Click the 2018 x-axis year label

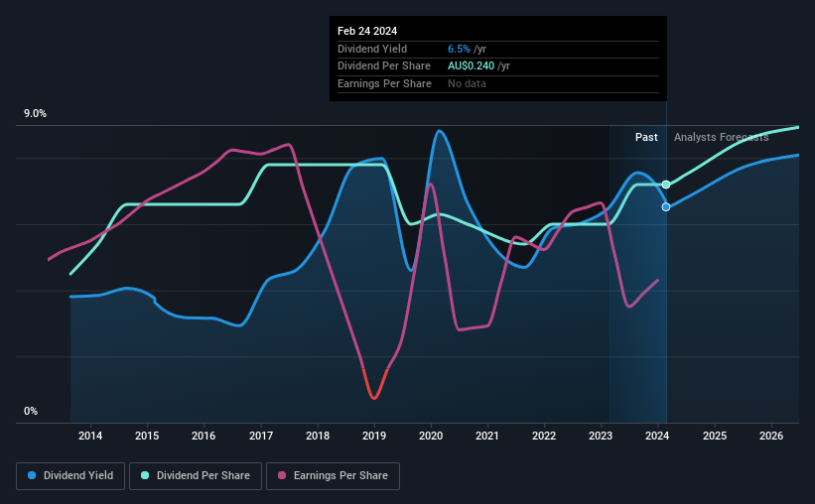[318, 436]
